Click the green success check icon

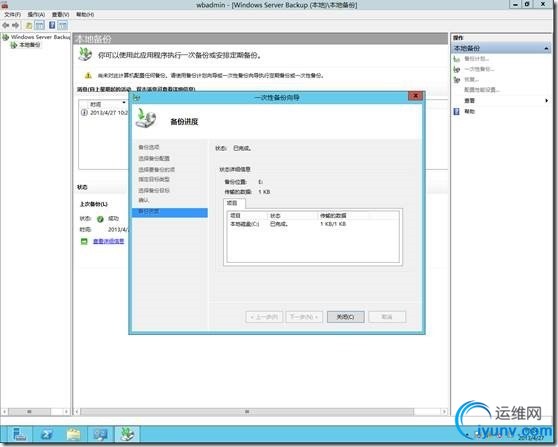[100, 219]
